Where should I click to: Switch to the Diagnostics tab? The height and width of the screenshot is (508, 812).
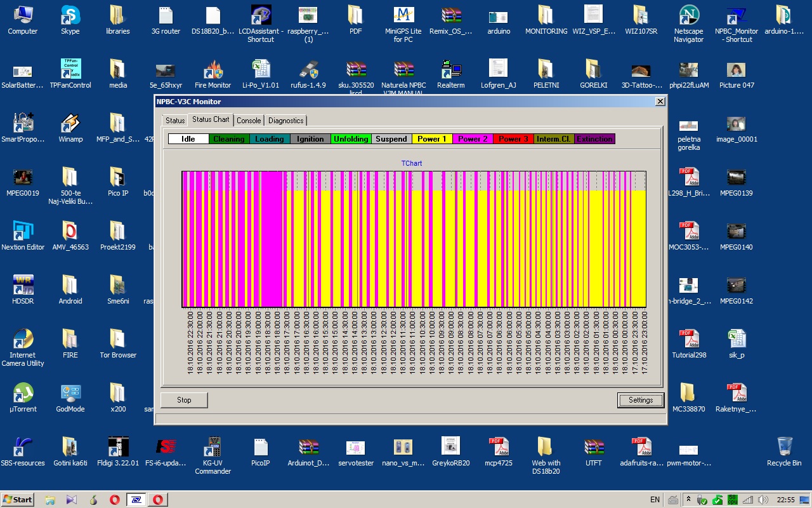285,121
